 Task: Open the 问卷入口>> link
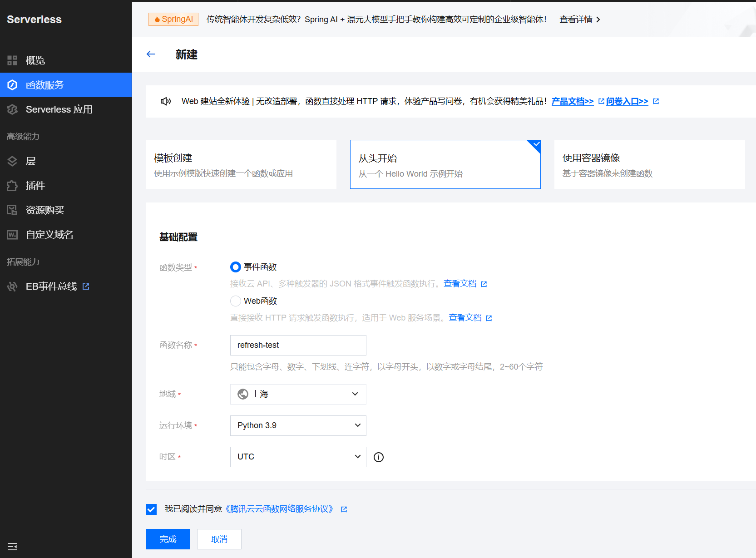(627, 101)
